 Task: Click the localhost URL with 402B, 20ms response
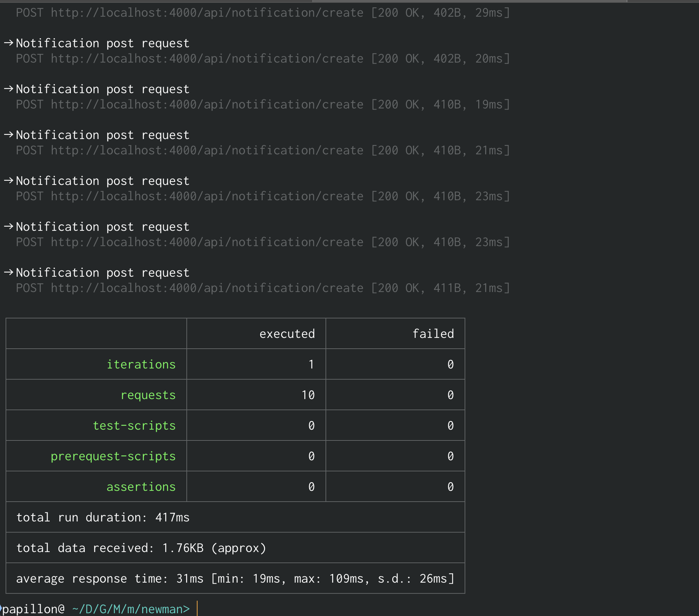pyautogui.click(x=207, y=59)
